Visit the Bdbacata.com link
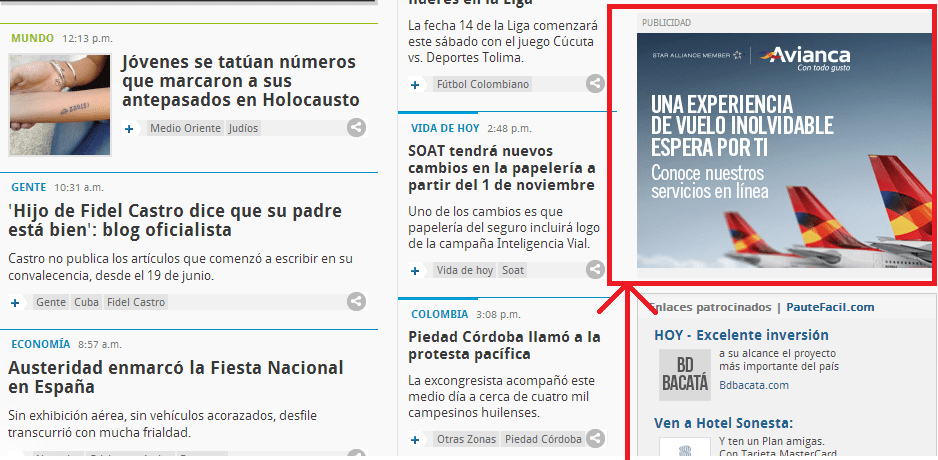This screenshot has width=938, height=460. [x=754, y=385]
